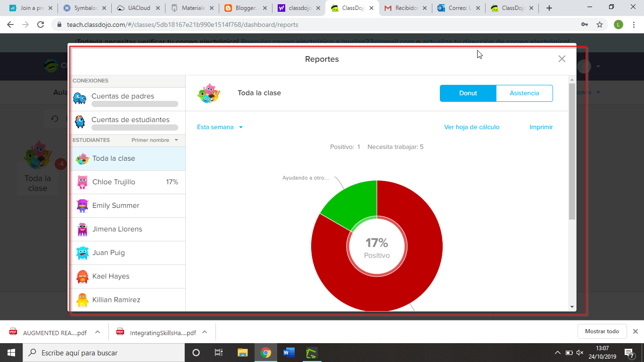Click Imprimir to print the report
Viewport: 644px width, 362px height.
(x=541, y=127)
